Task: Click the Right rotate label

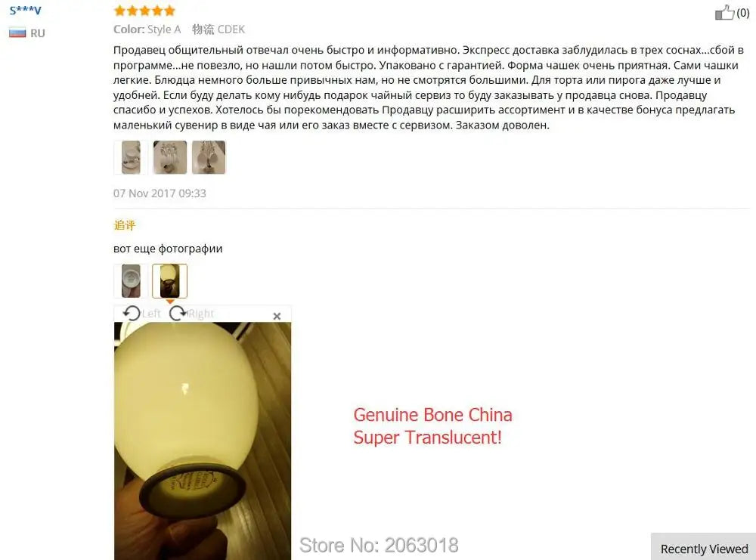Action: (201, 314)
